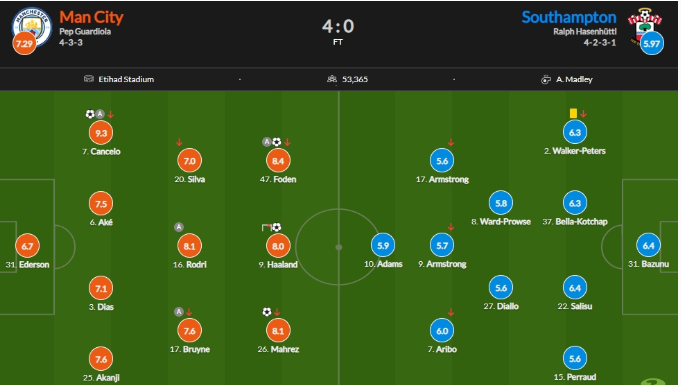This screenshot has width=681, height=385.
Task: Click the stadium icon beside Etihad Stadium
Action: click(89, 79)
